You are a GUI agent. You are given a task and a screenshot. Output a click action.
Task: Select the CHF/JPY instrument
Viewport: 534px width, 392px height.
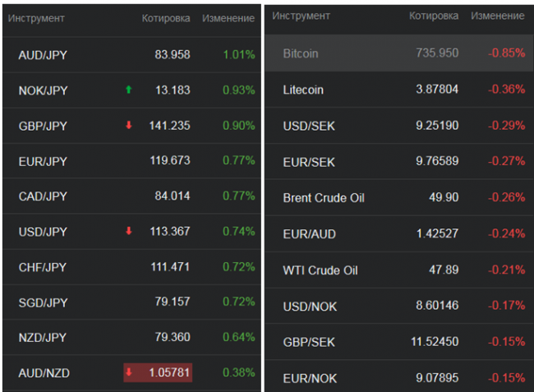[43, 267]
